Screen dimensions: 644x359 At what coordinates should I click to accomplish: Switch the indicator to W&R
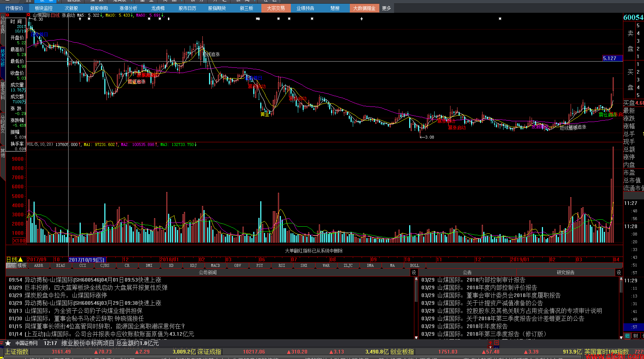326,265
